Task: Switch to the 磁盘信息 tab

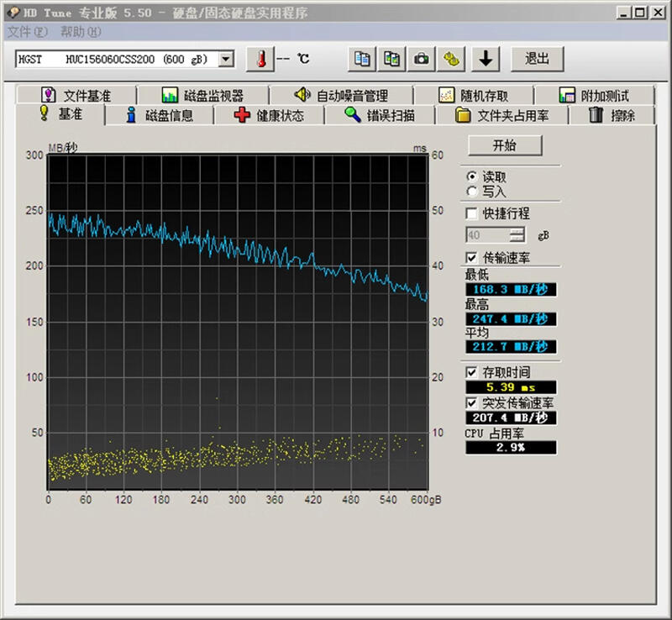Action: [x=160, y=115]
